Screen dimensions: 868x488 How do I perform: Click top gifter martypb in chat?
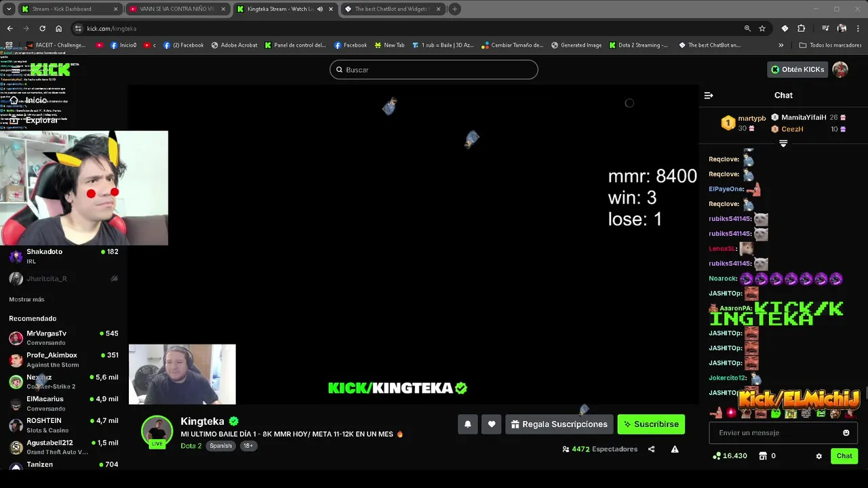click(751, 119)
